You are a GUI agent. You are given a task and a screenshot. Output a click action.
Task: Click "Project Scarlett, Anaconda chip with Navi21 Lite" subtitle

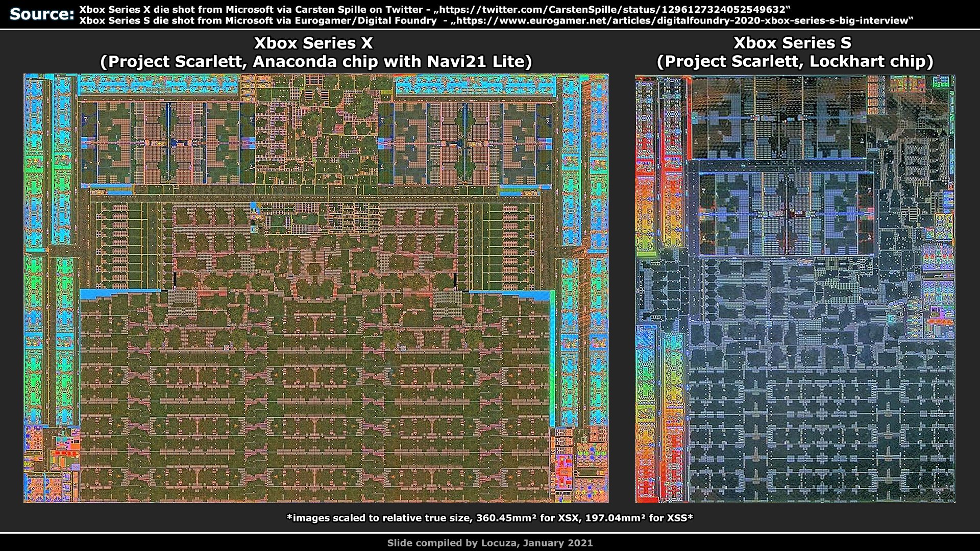pos(316,62)
